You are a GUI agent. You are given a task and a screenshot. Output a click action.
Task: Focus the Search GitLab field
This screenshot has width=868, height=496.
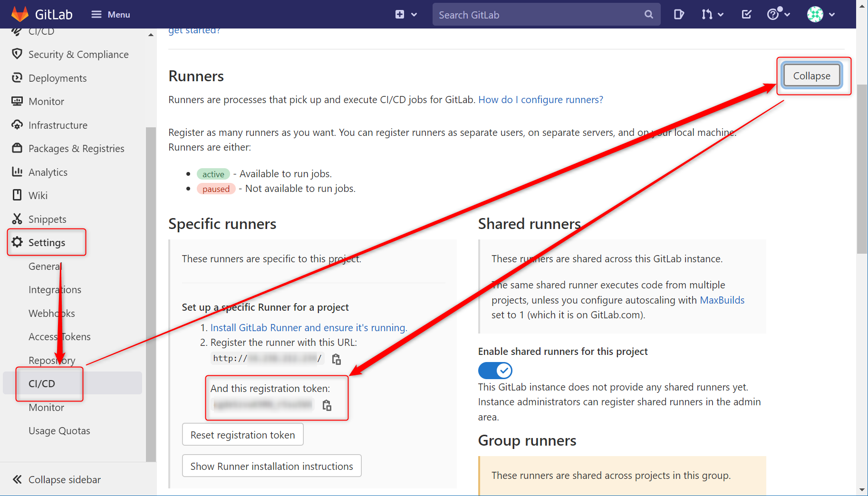(546, 15)
